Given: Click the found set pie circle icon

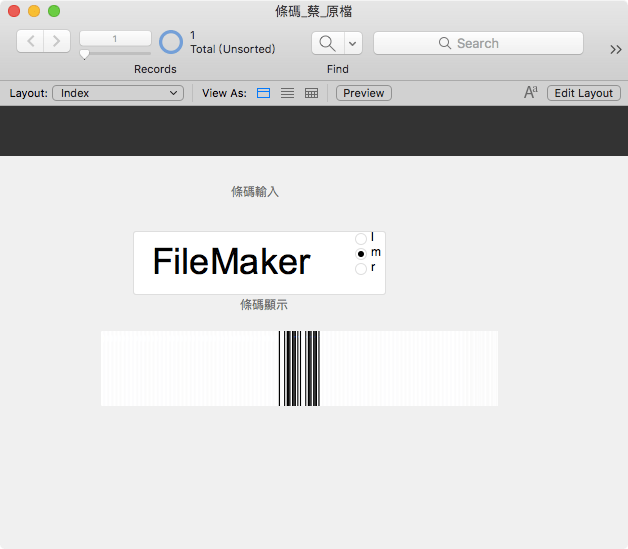Looking at the screenshot, I should click(x=171, y=42).
